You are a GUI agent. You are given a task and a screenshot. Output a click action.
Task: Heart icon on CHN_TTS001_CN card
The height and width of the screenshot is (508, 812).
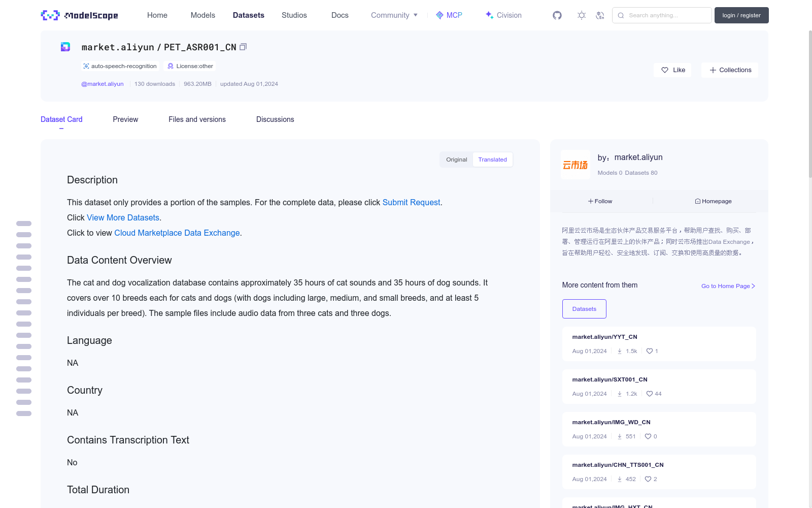click(648, 479)
